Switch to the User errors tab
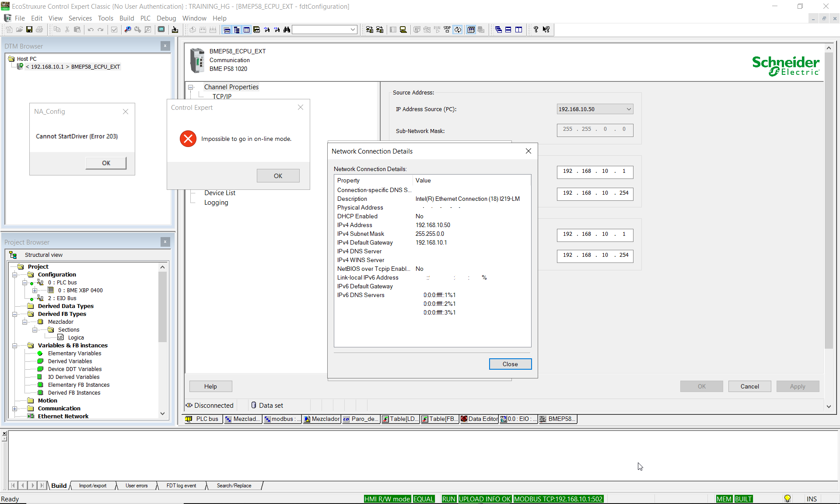This screenshot has height=504, width=840. [x=136, y=486]
